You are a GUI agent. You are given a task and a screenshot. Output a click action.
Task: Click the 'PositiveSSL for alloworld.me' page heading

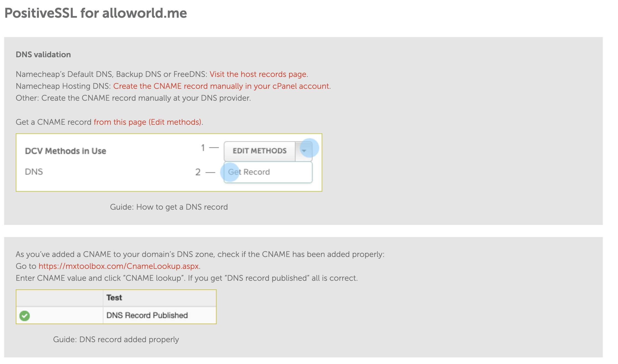pyautogui.click(x=96, y=13)
